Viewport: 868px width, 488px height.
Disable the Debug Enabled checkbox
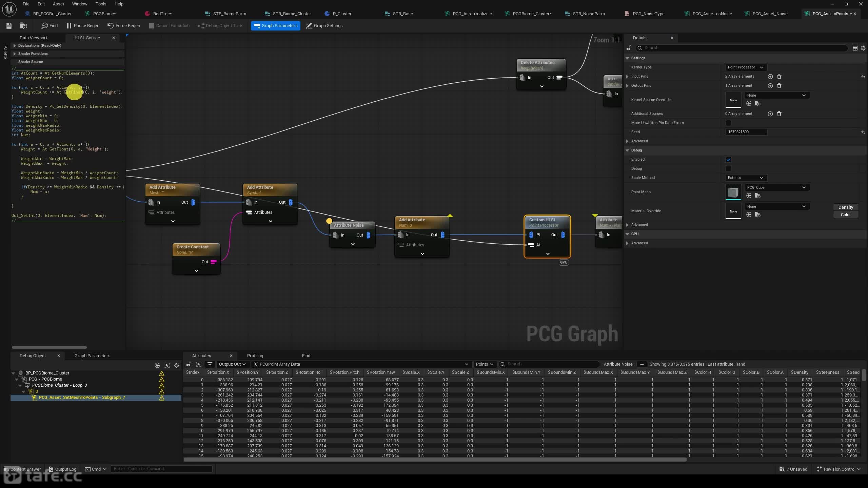(728, 160)
